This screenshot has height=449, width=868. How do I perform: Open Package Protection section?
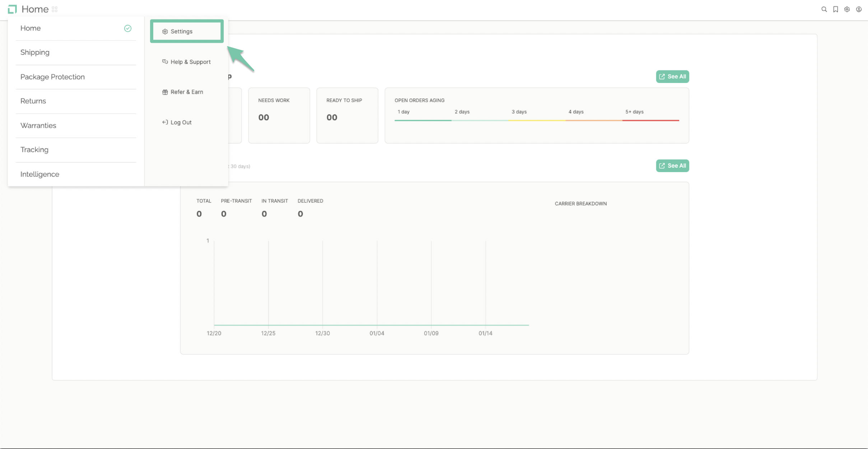[76, 77]
